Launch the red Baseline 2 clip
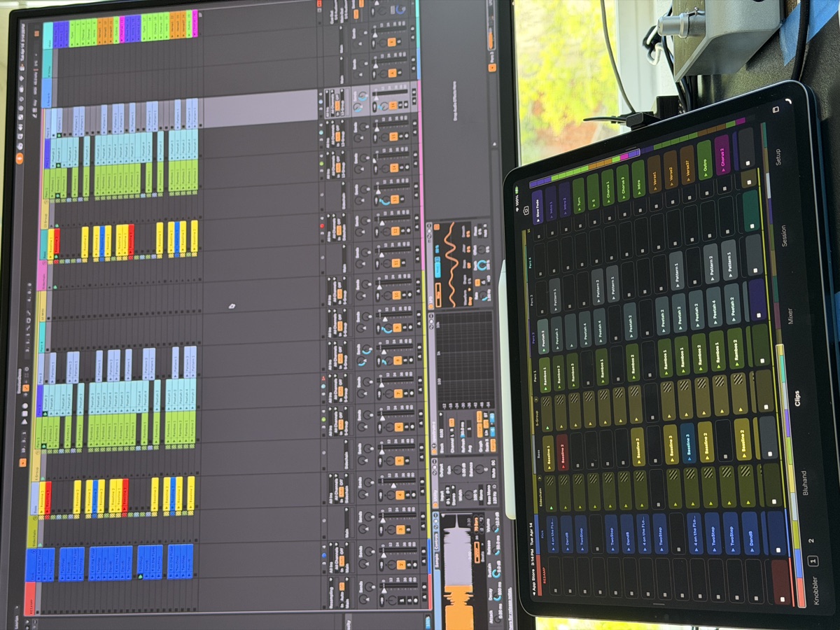This screenshot has width=840, height=630. click(562, 453)
